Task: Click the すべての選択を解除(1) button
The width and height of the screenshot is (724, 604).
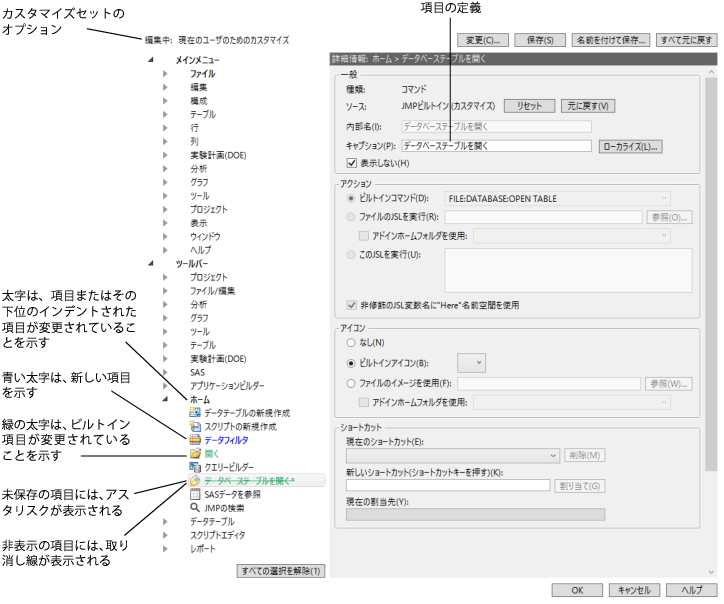Action: [281, 571]
